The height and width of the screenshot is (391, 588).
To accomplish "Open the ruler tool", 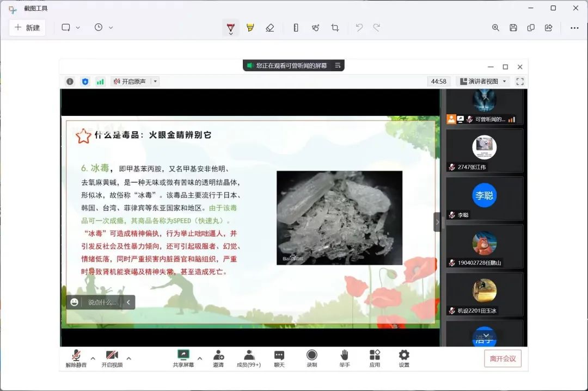I will point(296,28).
